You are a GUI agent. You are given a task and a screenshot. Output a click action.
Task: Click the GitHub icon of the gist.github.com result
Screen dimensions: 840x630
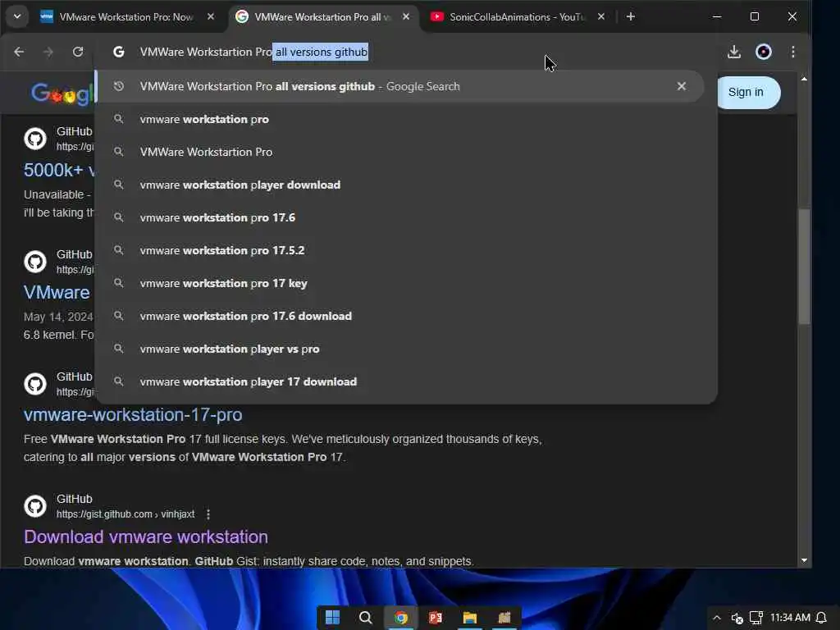point(35,506)
